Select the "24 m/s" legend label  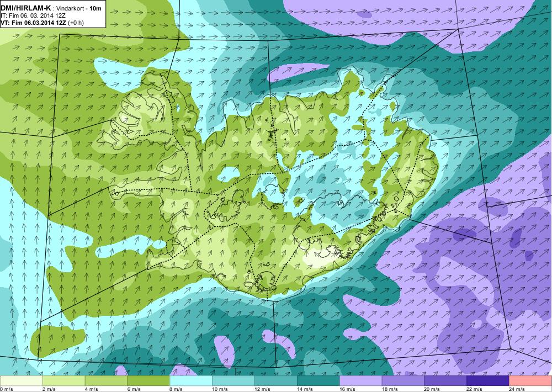tap(517, 389)
